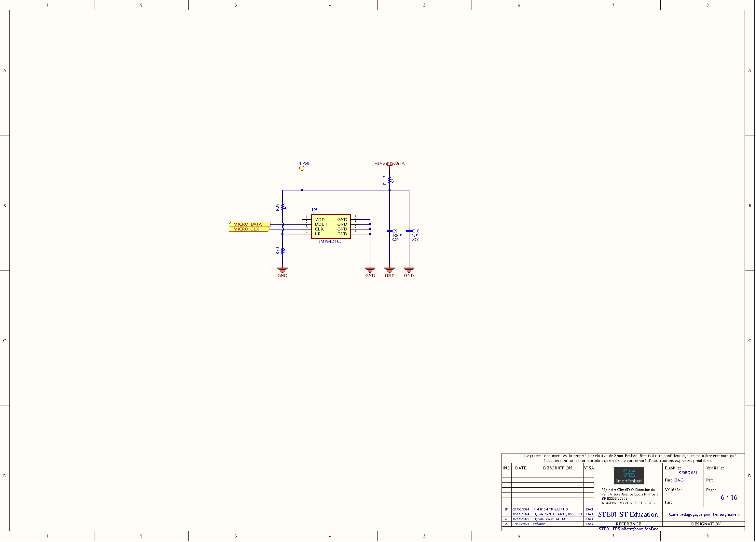Click the STE01-FP5-Microphone.SchDoc filename
The height and width of the screenshot is (542, 756).
pyautogui.click(x=628, y=529)
